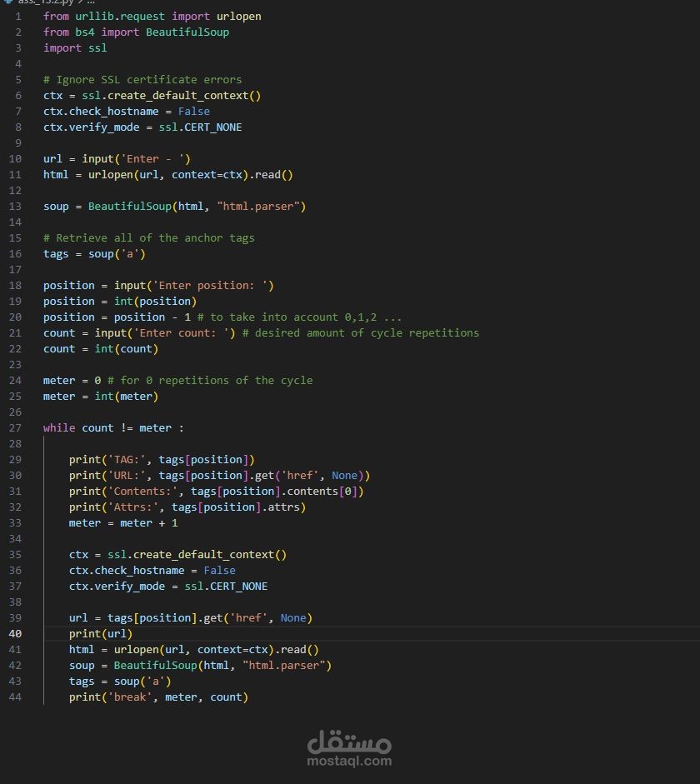Click the "print('URL:', ..." statement on line 30

(x=219, y=476)
